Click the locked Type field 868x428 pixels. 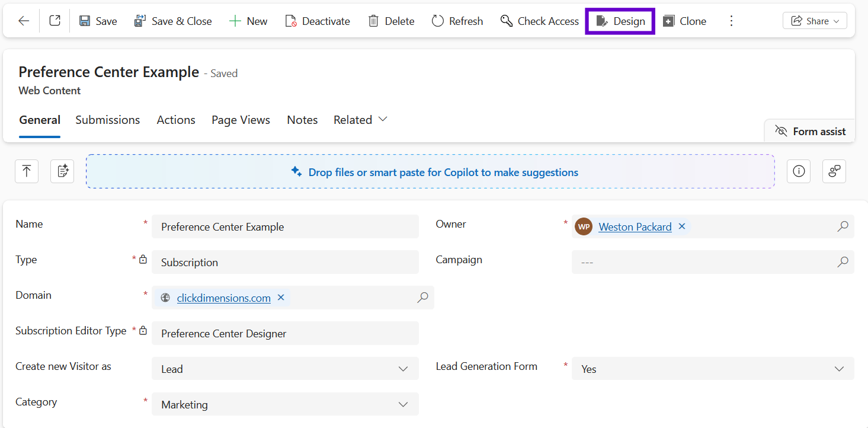pyautogui.click(x=285, y=262)
